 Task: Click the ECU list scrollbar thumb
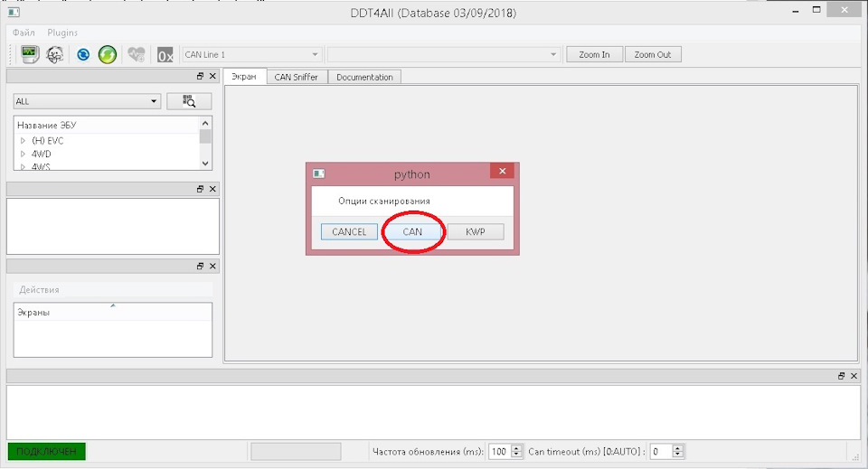(205, 136)
